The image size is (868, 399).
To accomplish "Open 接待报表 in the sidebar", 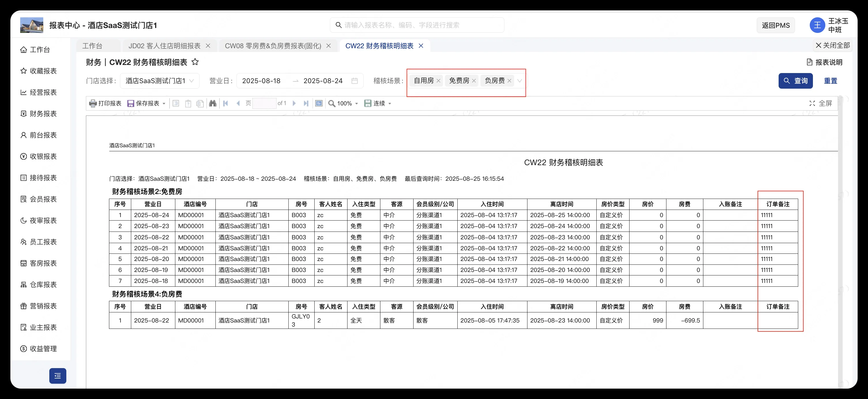I will (39, 178).
